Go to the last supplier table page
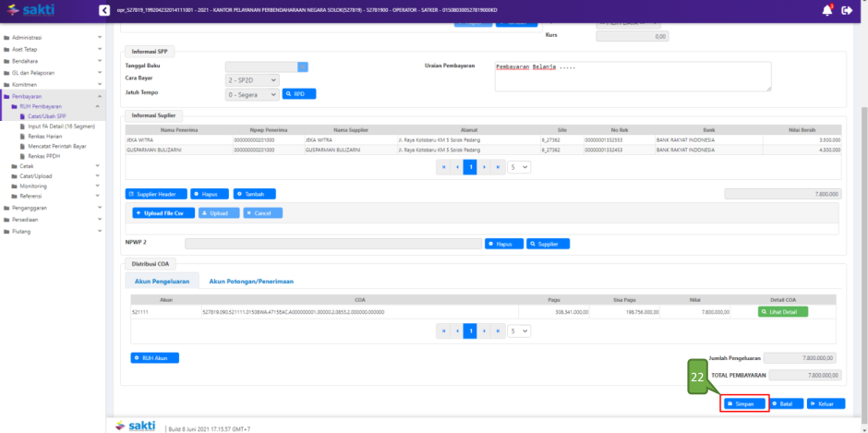 (500, 167)
